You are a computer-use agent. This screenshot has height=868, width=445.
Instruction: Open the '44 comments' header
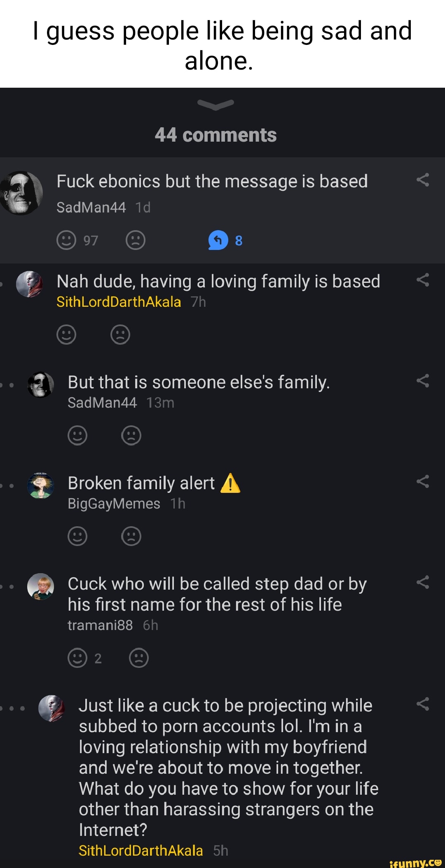[215, 135]
